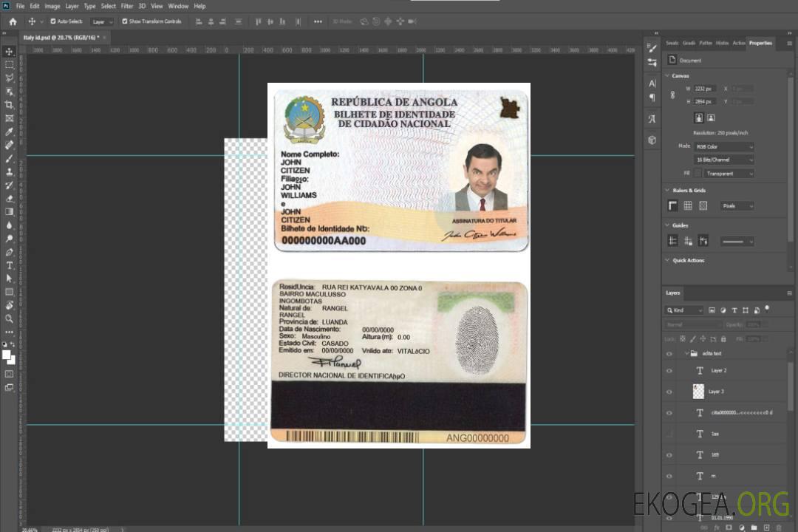Select the Eyedropper tool
This screenshot has height=532, width=798.
pyautogui.click(x=9, y=132)
